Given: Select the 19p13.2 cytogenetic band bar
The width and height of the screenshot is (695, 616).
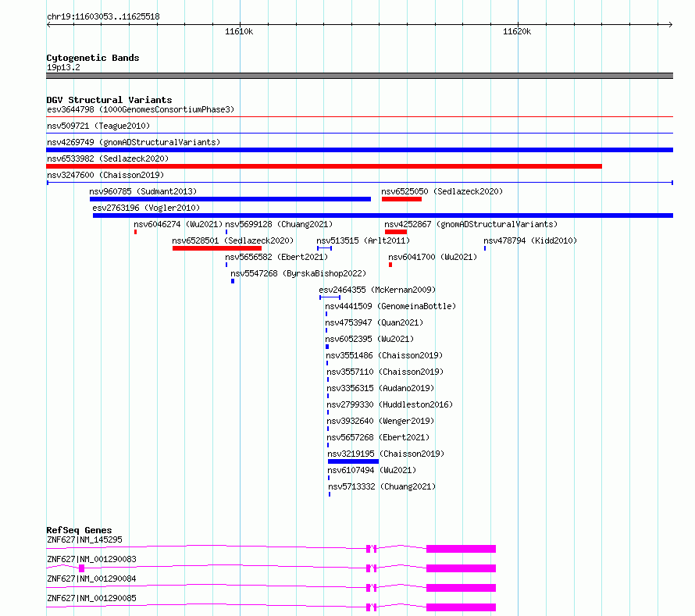Looking at the screenshot, I should coord(359,76).
